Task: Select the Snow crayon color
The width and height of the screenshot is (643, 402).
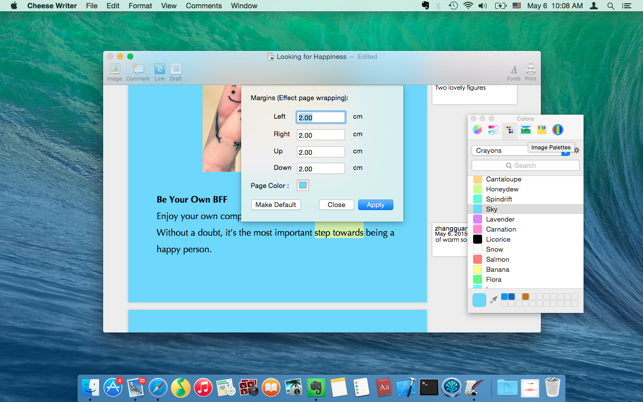Action: 525,249
